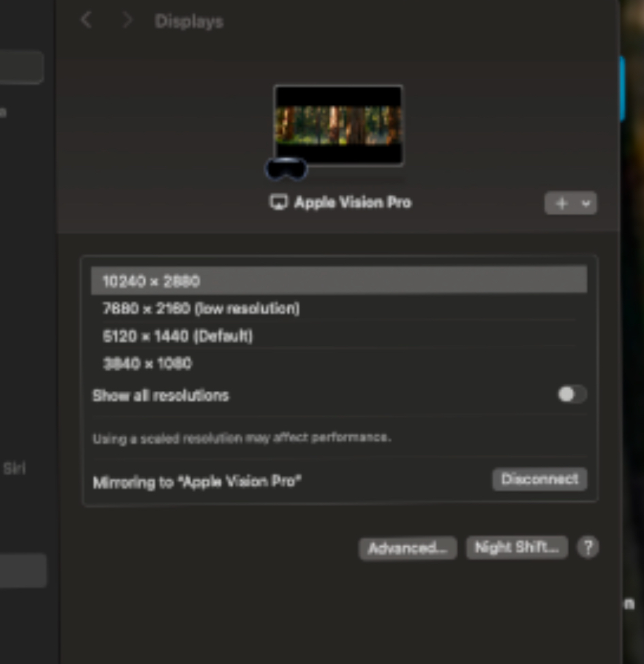Click the display icon beside Apple Vision Pro

[x=278, y=202]
